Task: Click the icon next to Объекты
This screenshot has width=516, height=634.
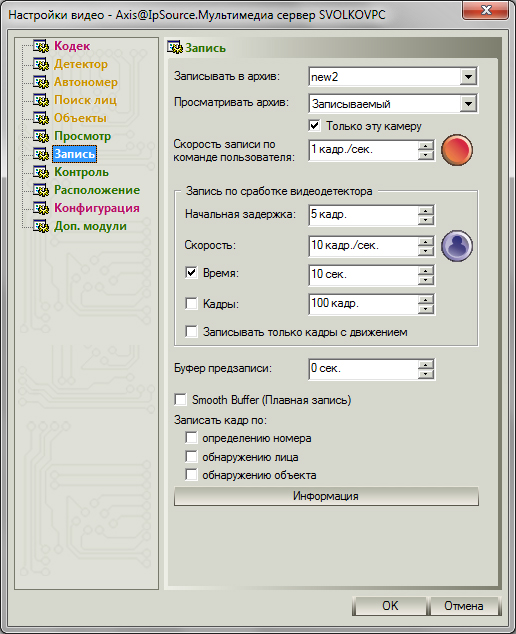Action: coord(41,118)
